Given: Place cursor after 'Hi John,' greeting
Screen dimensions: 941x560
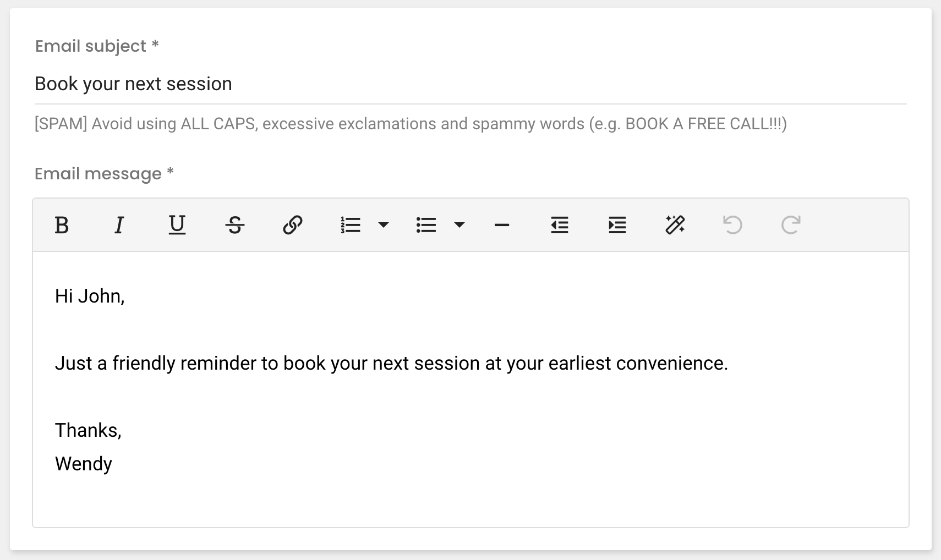Looking at the screenshot, I should point(125,297).
